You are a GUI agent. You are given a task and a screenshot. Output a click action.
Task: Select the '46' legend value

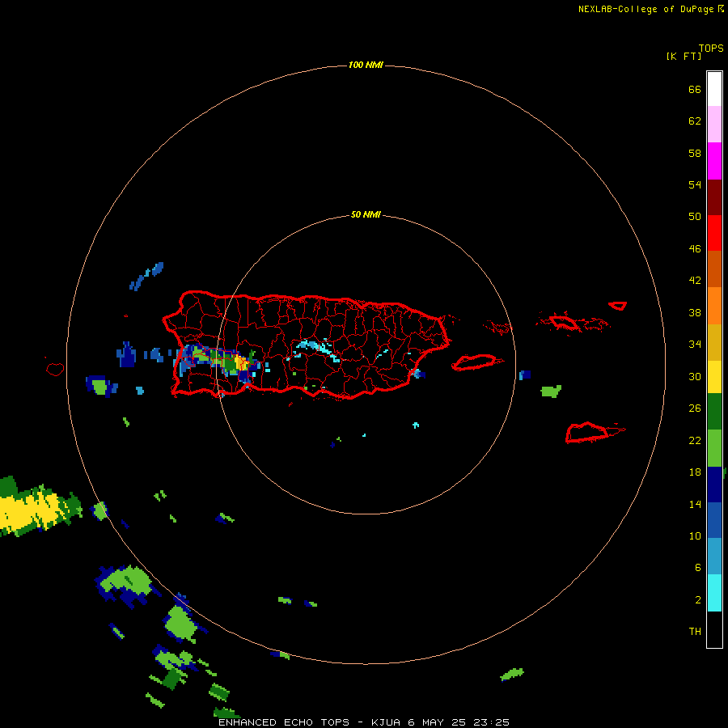pyautogui.click(x=695, y=248)
